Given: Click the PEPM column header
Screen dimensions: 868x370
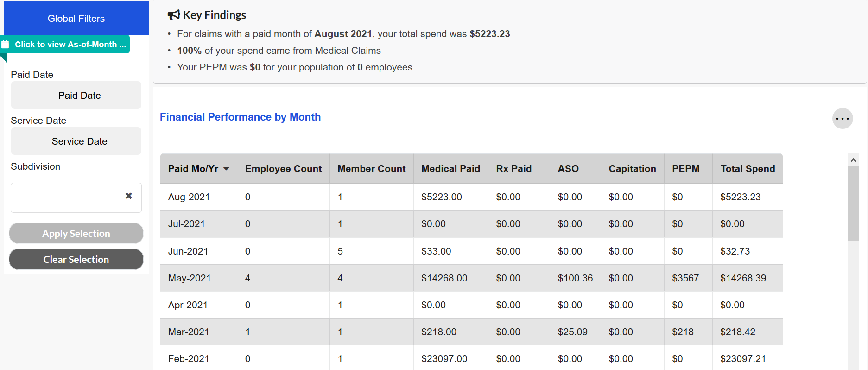Looking at the screenshot, I should coord(685,169).
